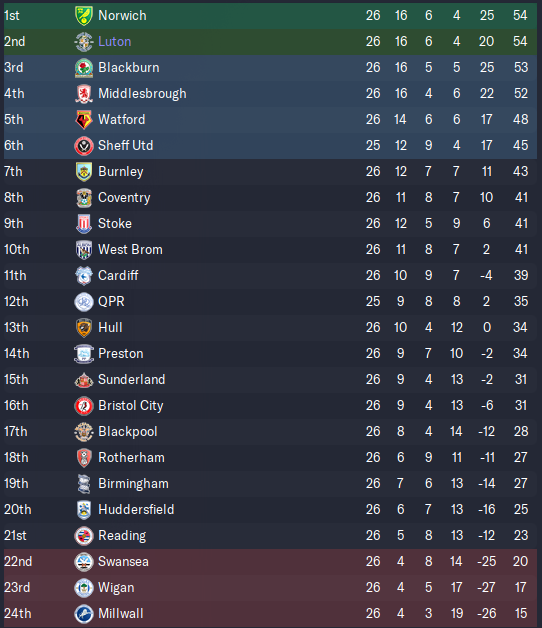The width and height of the screenshot is (542, 628).
Task: Click the Sheff Utd badge
Action: [x=84, y=146]
